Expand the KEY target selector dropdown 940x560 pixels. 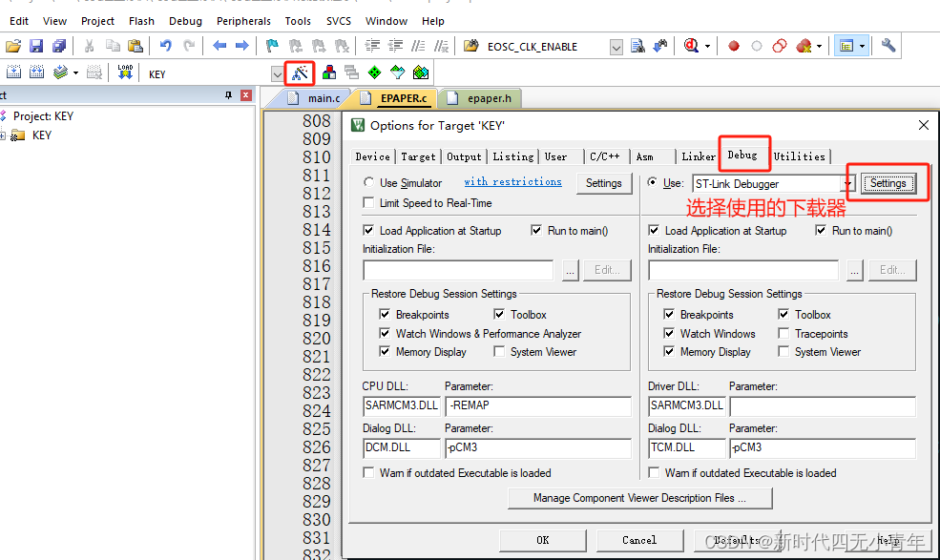(x=278, y=73)
